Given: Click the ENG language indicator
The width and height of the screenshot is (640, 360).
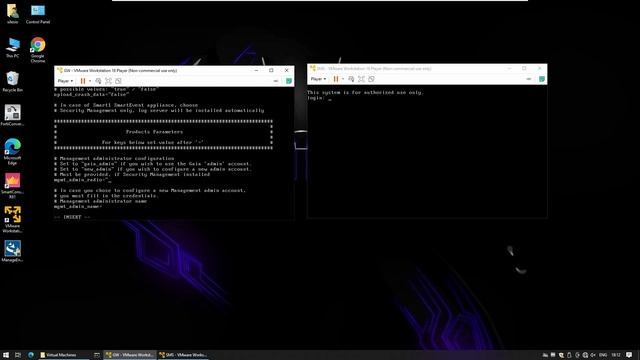Looking at the screenshot, I should [603, 355].
